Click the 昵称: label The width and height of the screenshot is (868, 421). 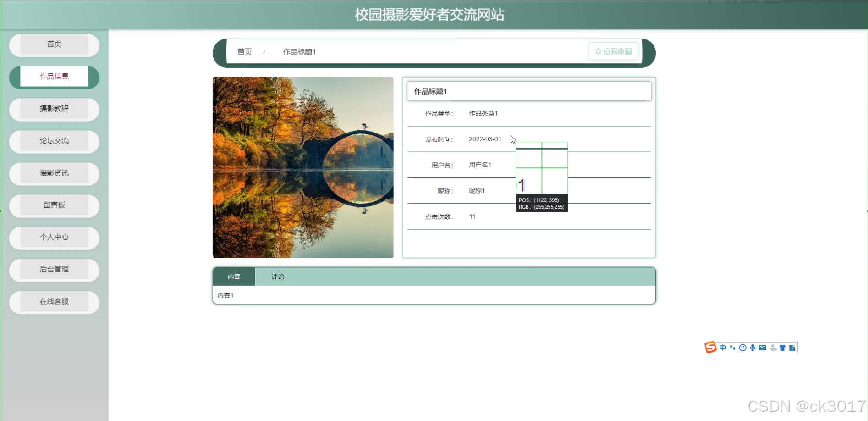click(445, 191)
